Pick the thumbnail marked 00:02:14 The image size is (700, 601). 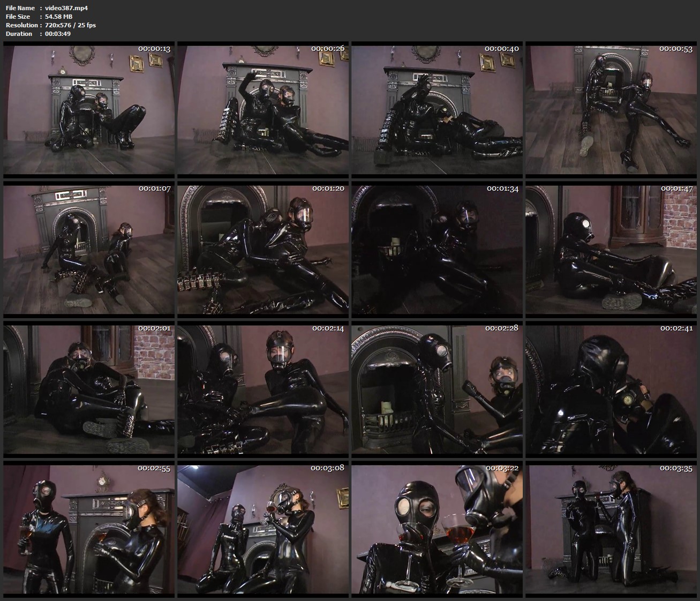[263, 389]
